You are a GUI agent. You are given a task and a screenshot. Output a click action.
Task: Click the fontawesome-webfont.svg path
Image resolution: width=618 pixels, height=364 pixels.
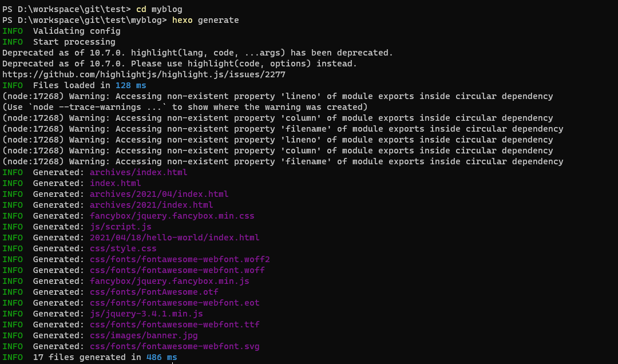tap(175, 346)
